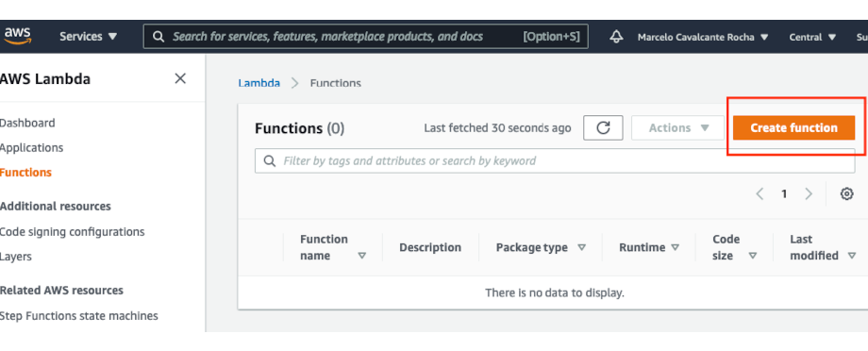Go to previous page arrow
Viewport: 868px width, 351px height.
[x=759, y=193]
